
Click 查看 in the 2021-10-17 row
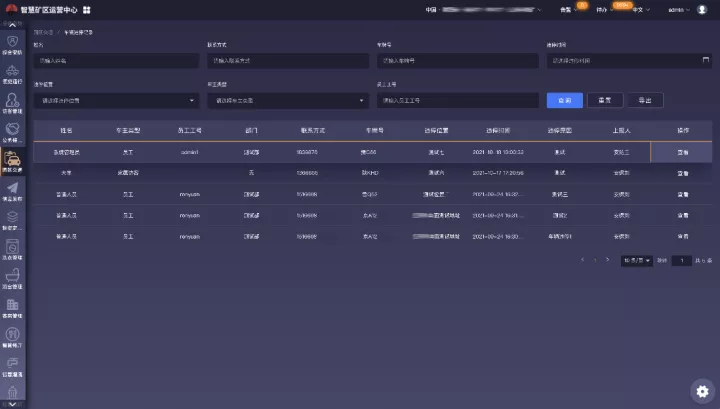click(x=683, y=174)
